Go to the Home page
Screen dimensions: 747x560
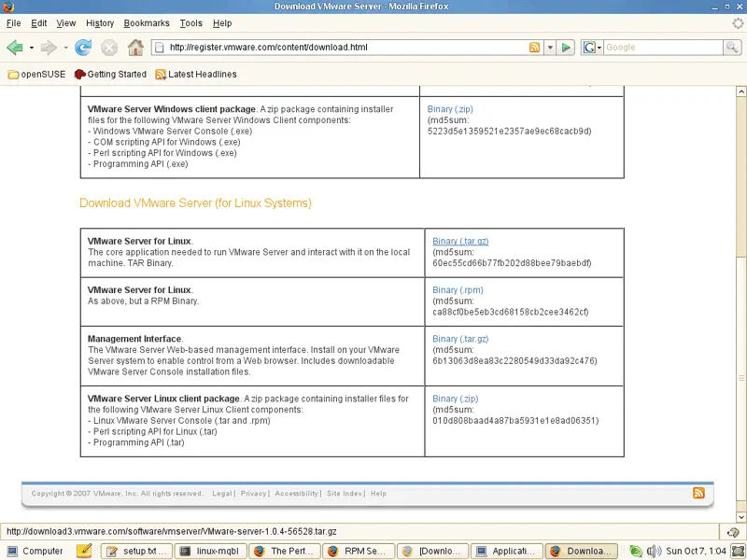pos(135,48)
